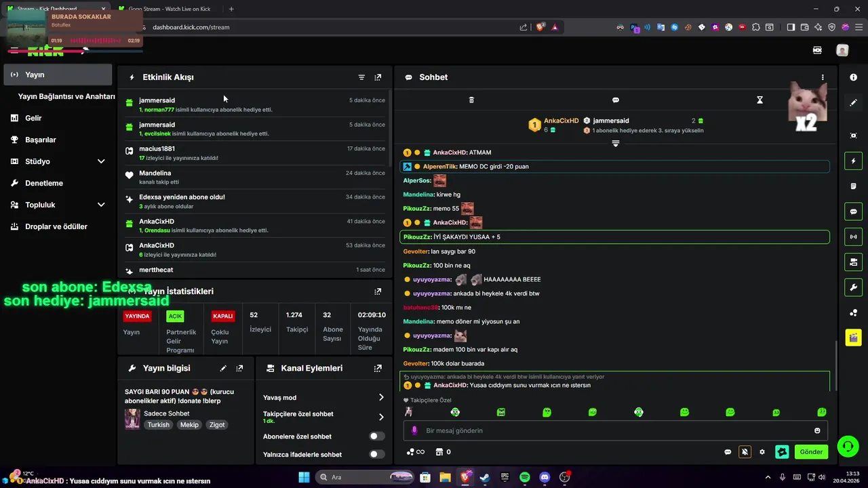Pop out the Kanal Eylemleri panel
This screenshot has width=868, height=488.
click(x=378, y=368)
